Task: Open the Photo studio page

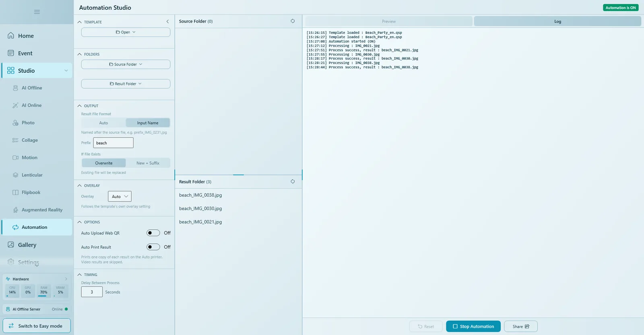Action: pos(37,123)
